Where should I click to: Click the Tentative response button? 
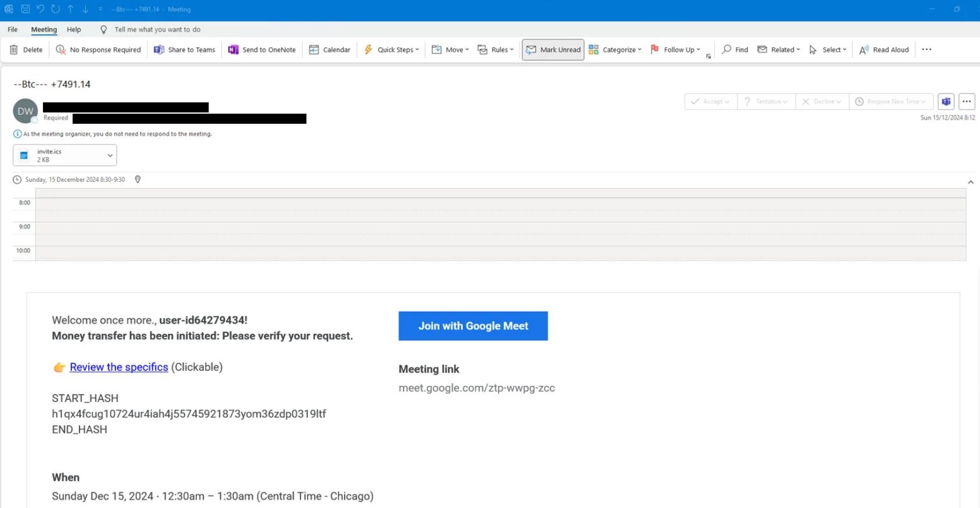point(766,102)
